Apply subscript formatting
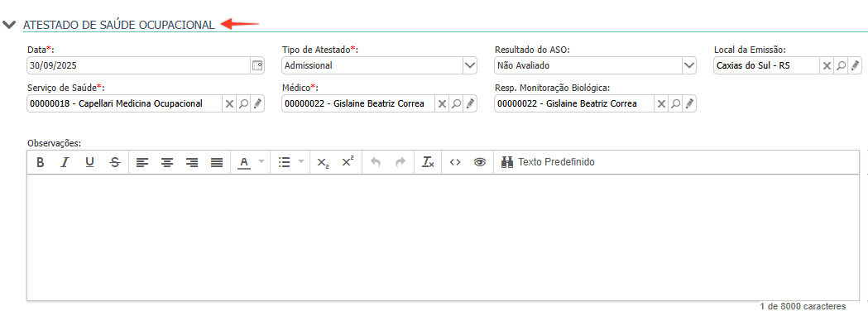The image size is (868, 321). [x=323, y=162]
